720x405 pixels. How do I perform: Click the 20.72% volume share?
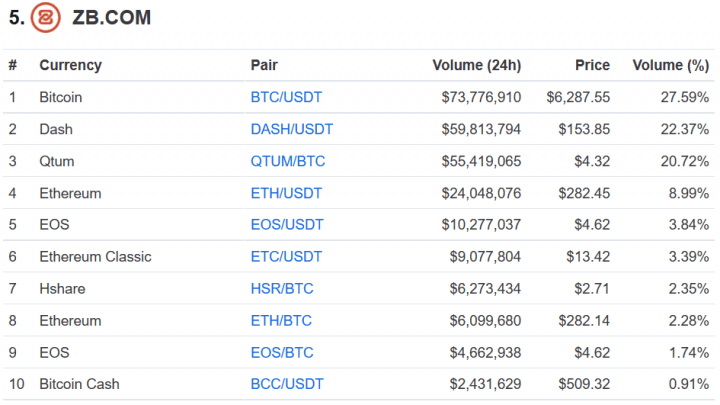[x=685, y=162]
